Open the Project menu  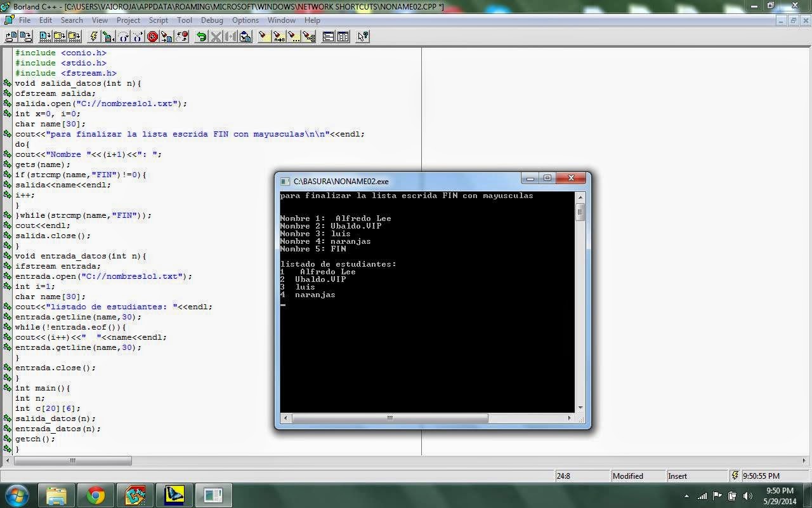128,20
